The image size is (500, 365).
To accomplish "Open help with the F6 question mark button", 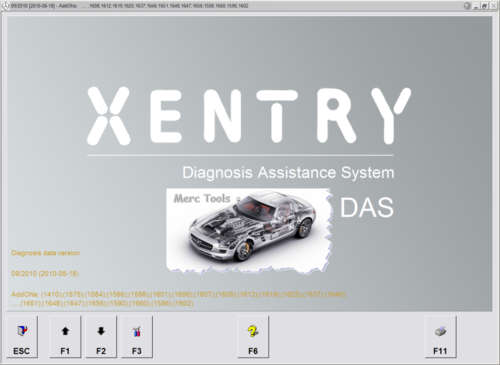I will 253,337.
